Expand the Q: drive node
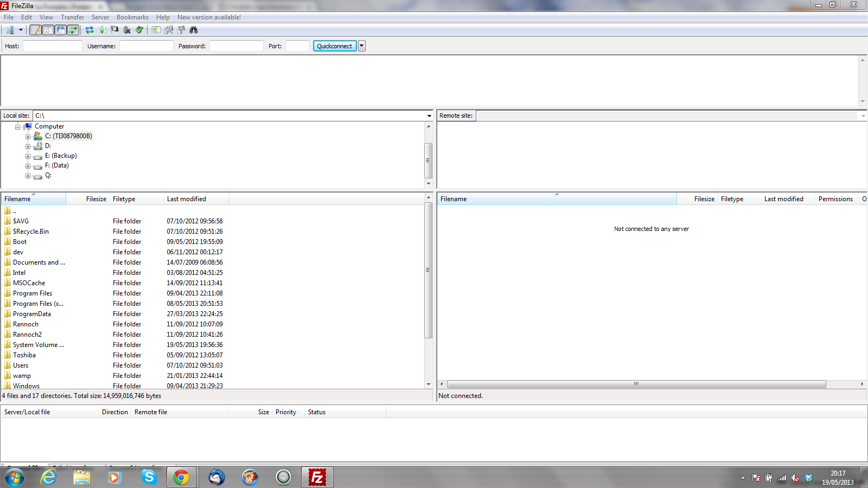Viewport: 868px width, 488px height. [x=28, y=176]
